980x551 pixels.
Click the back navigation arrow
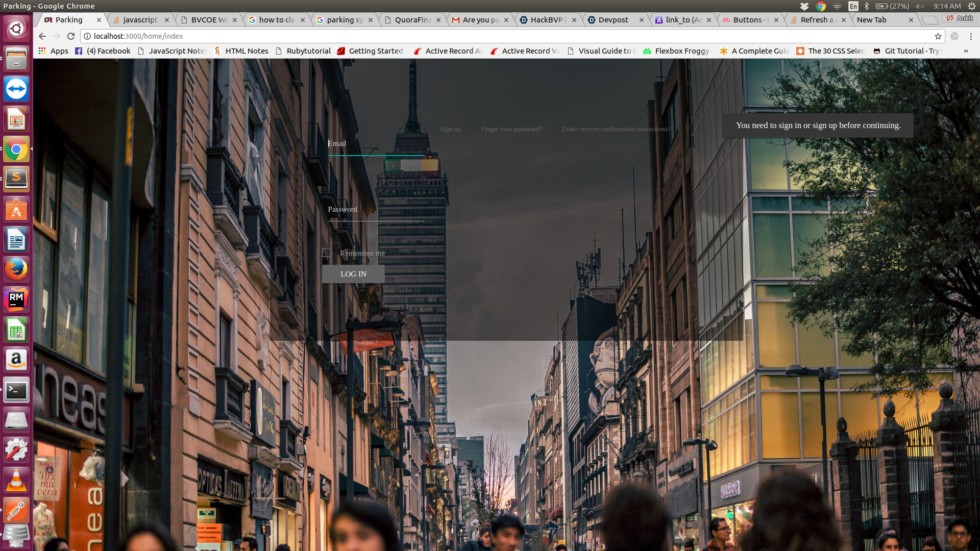pos(42,36)
